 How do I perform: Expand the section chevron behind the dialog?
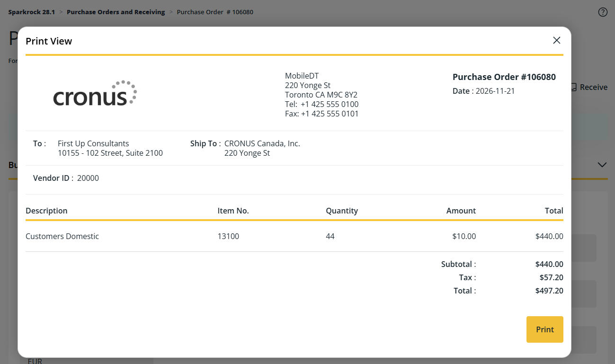[602, 165]
